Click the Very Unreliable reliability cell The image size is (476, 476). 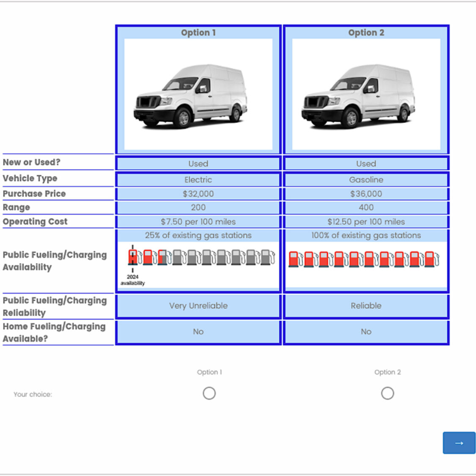(x=198, y=306)
